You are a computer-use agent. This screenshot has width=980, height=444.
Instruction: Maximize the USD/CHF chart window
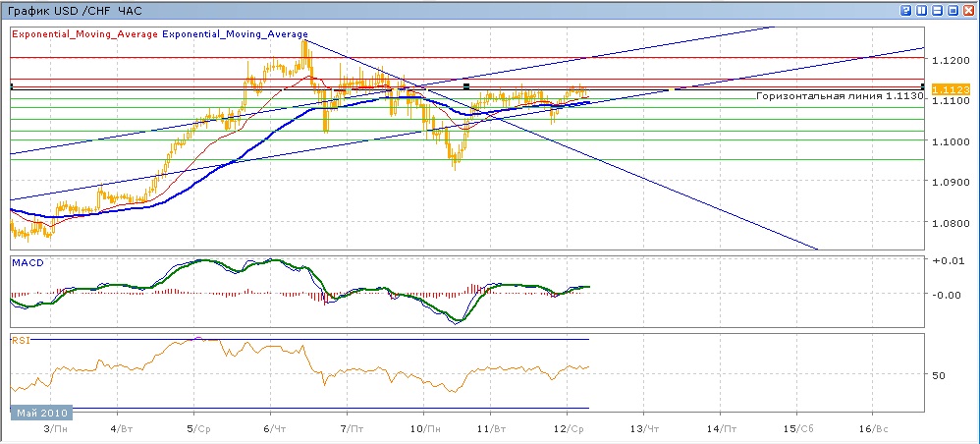953,10
